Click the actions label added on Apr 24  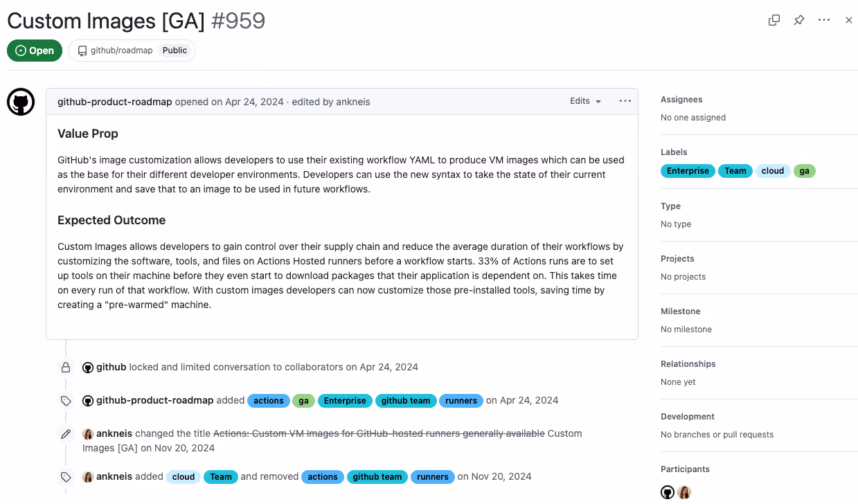269,400
